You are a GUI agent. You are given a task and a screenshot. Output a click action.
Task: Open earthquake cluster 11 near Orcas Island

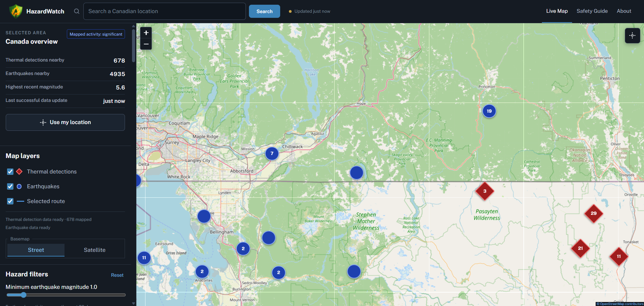[x=144, y=258]
